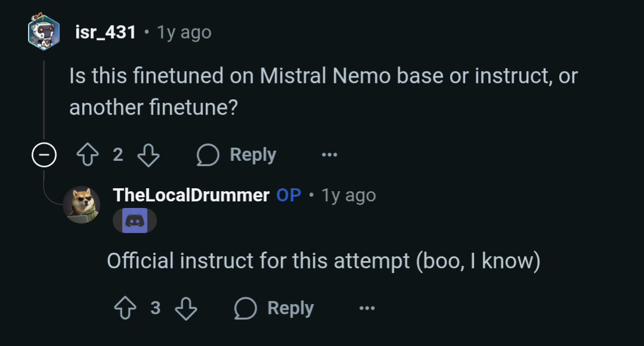Open more options for TheLocalDrummer's reply
This screenshot has height=346, width=644.
367,308
